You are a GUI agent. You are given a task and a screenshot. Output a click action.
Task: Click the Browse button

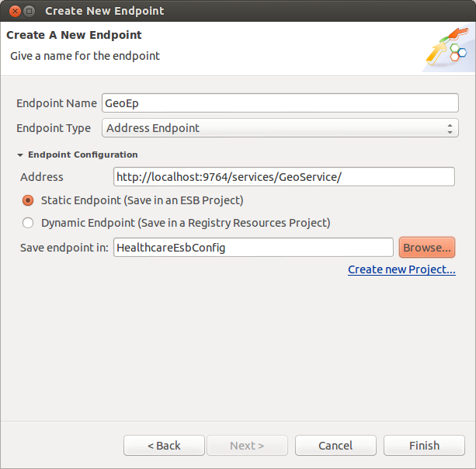(x=427, y=248)
